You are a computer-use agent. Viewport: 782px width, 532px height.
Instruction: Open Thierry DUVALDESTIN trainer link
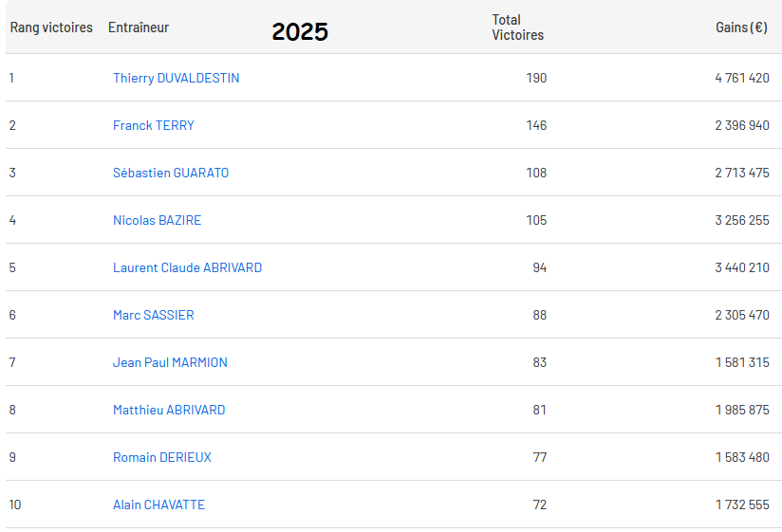click(176, 78)
